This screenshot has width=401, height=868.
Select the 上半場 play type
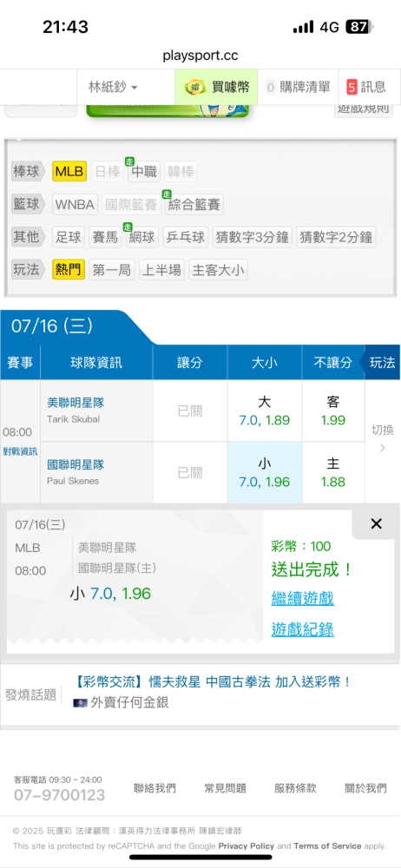tap(161, 270)
